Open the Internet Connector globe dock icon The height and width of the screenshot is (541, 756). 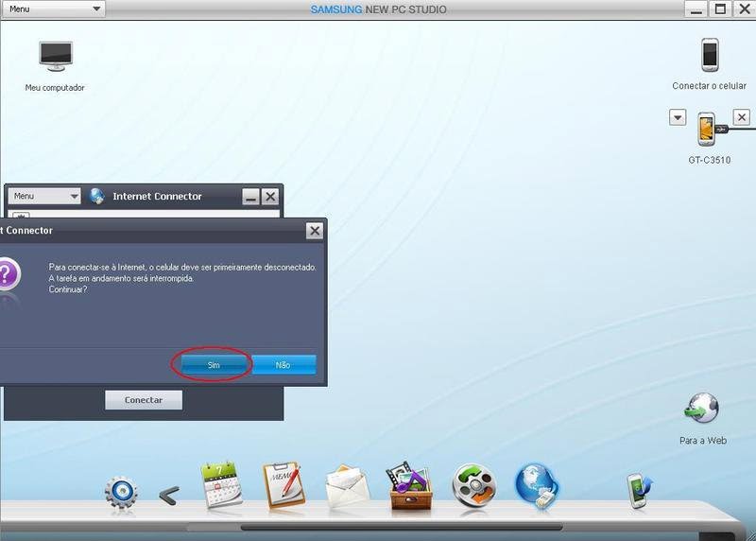click(537, 485)
